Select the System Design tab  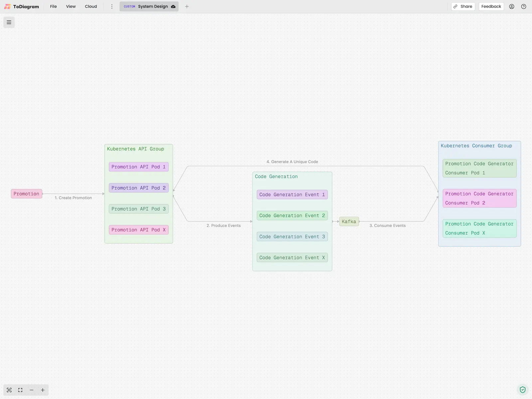click(x=149, y=7)
